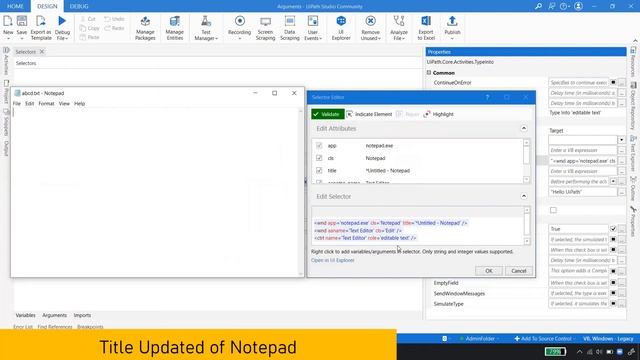Screen dimensions: 640x360
Task: Open the Resources side panel
Action: click(x=633, y=61)
